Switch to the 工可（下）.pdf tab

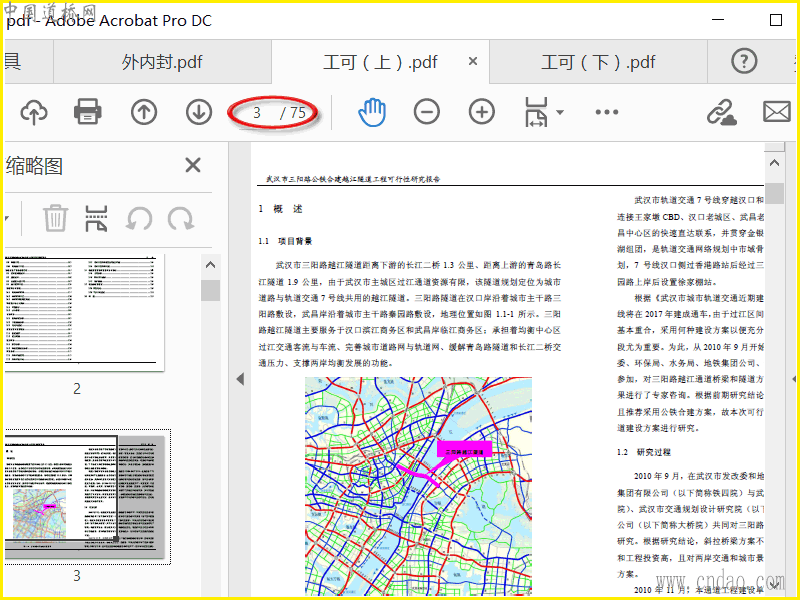coord(598,62)
